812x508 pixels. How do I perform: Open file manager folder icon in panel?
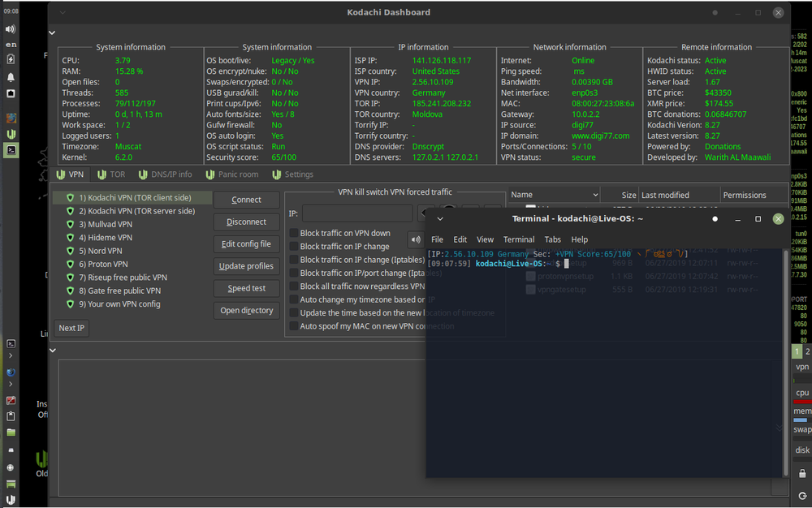coord(11,432)
